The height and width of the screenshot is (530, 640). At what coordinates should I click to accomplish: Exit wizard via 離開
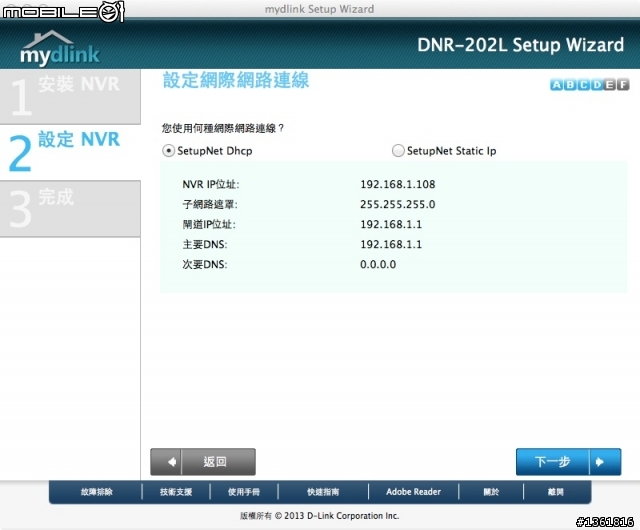tap(556, 492)
